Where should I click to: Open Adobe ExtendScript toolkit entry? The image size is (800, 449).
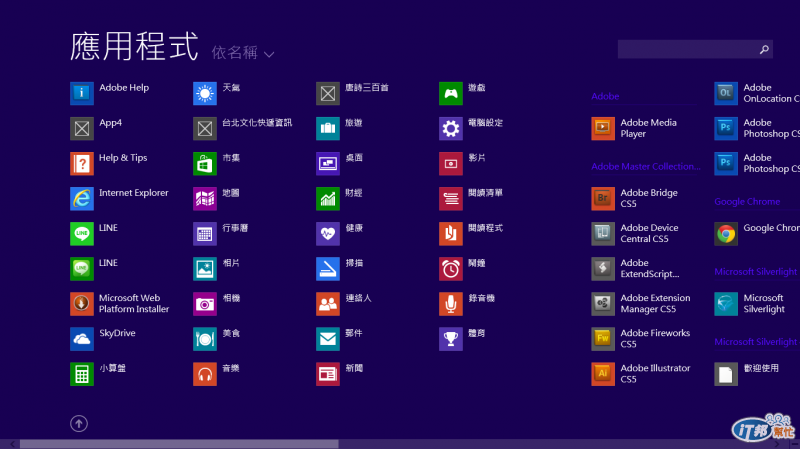point(636,269)
